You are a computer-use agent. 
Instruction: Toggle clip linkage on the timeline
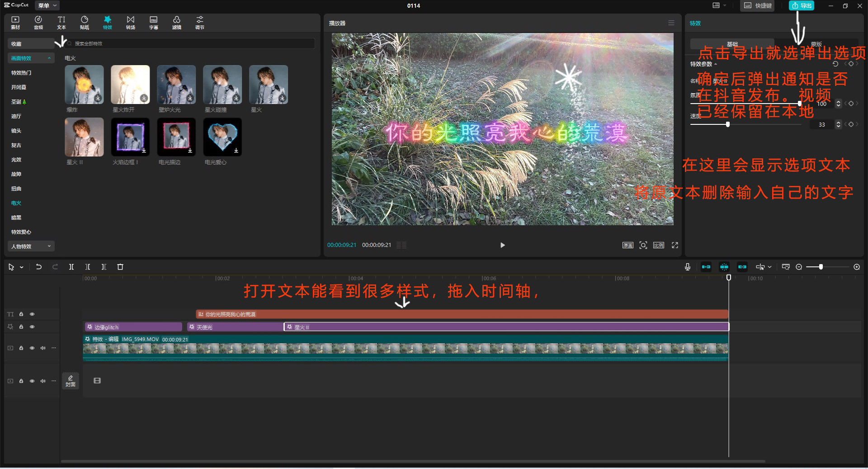[x=742, y=267]
